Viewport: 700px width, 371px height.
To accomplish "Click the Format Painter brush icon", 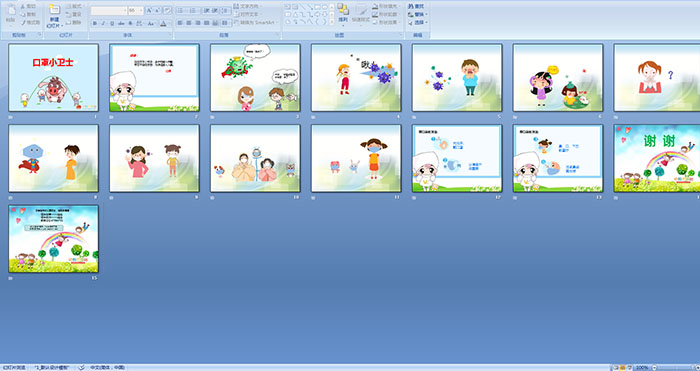I will pos(30,22).
